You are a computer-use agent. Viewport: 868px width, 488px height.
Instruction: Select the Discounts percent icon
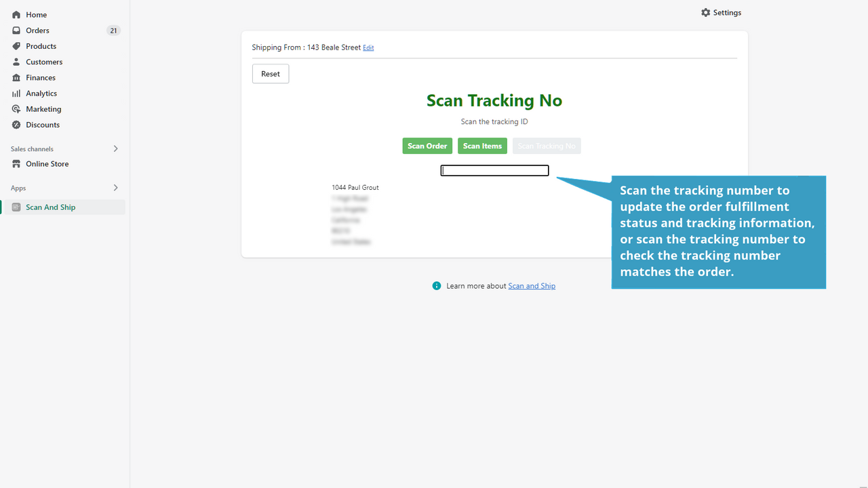pyautogui.click(x=16, y=125)
